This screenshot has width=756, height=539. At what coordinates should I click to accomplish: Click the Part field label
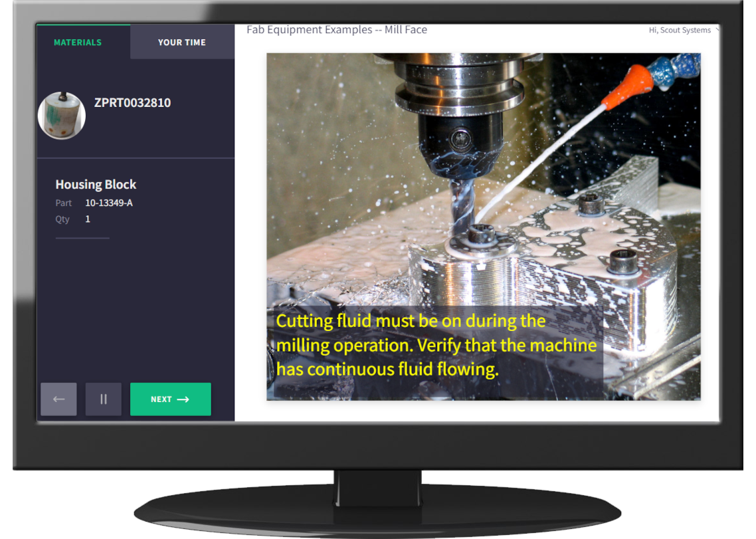(64, 203)
